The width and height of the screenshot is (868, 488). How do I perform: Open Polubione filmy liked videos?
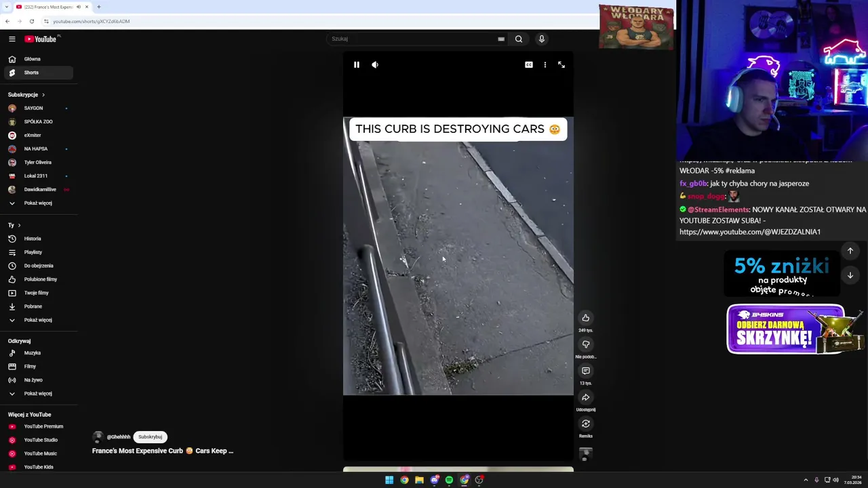click(38, 279)
